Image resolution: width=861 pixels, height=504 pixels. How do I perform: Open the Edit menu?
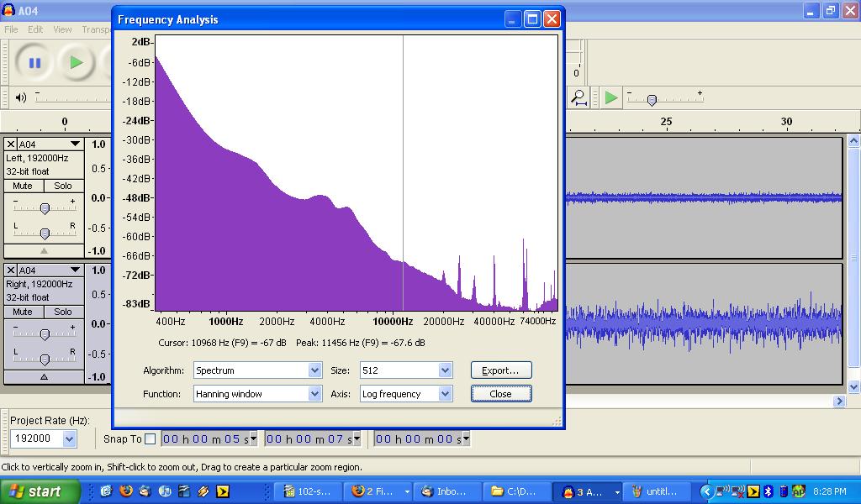35,29
